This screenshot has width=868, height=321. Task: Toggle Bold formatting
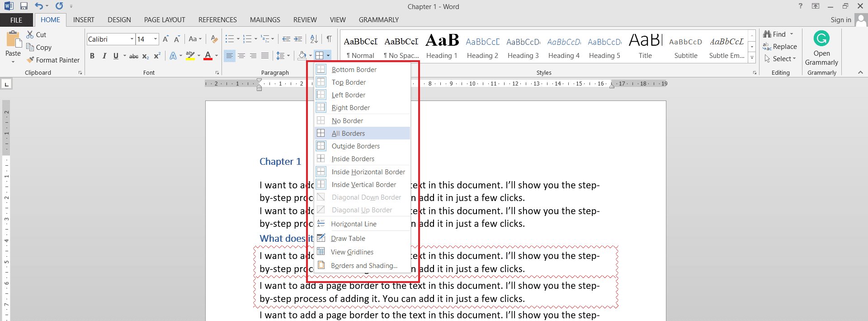coord(92,56)
